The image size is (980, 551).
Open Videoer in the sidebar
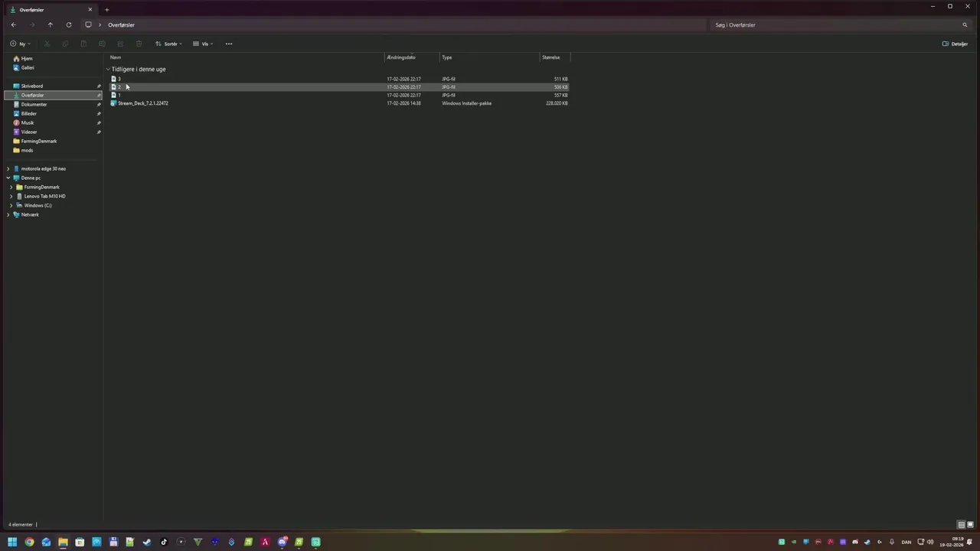point(29,132)
